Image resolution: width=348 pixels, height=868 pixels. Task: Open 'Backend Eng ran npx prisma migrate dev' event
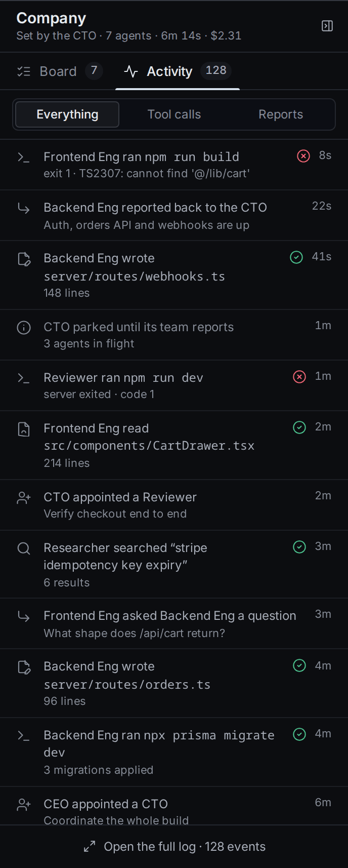point(174,752)
